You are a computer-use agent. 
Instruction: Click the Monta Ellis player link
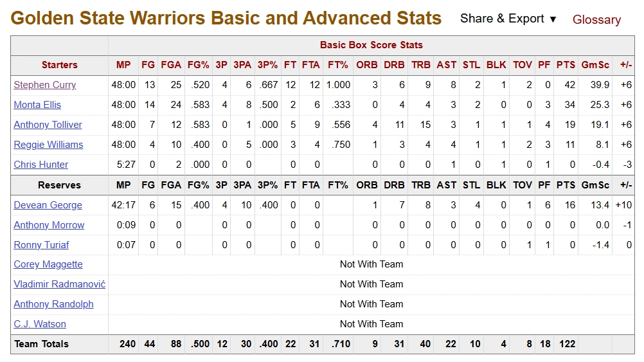point(37,105)
